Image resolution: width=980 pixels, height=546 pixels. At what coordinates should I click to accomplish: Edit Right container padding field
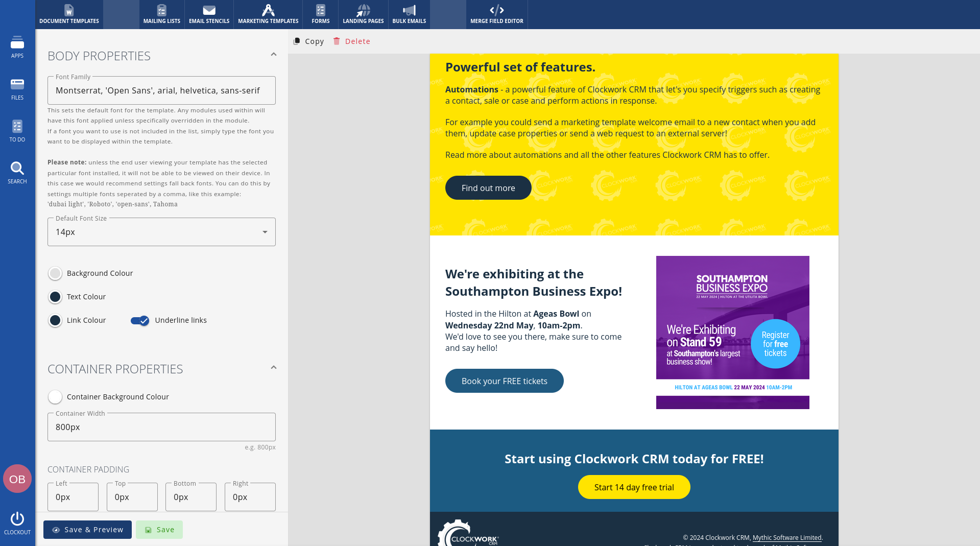click(x=250, y=497)
